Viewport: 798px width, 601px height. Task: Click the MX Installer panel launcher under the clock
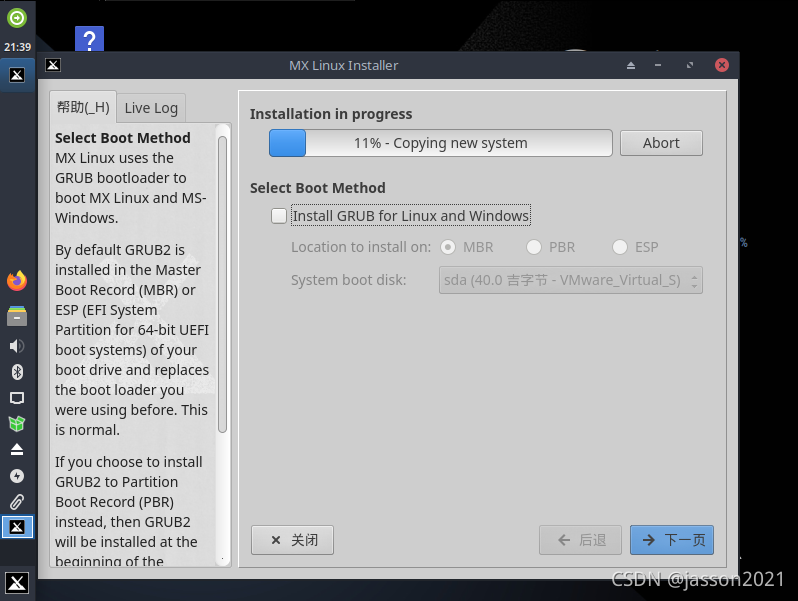coord(17,75)
